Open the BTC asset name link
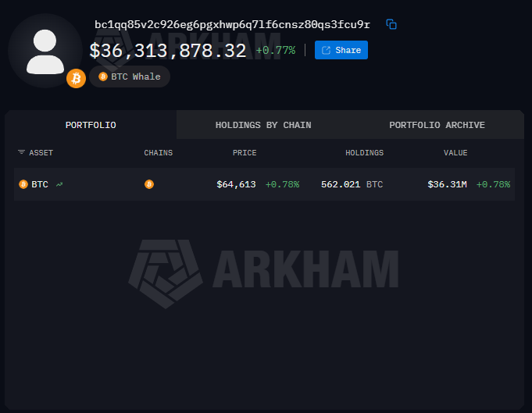The width and height of the screenshot is (532, 413). pyautogui.click(x=40, y=184)
